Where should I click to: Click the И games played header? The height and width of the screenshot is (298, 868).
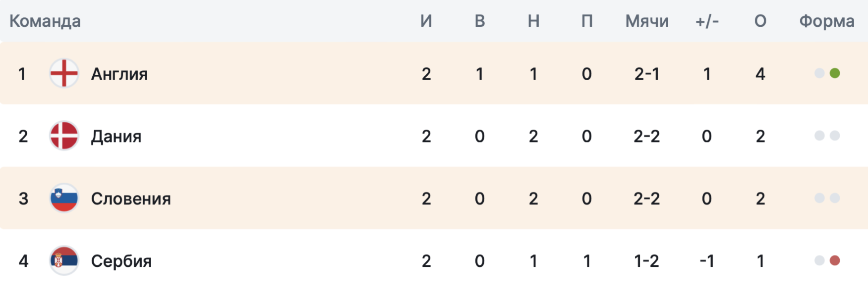point(426,21)
